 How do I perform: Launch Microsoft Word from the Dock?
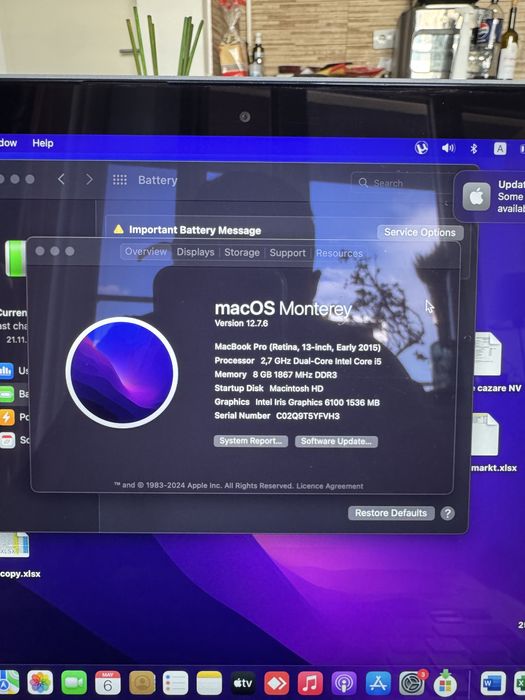coord(493,683)
